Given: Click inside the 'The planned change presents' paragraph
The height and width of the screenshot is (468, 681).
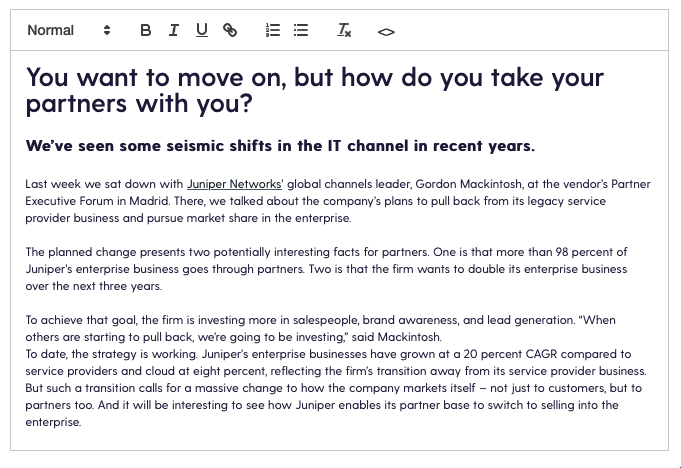Looking at the screenshot, I should [x=326, y=269].
